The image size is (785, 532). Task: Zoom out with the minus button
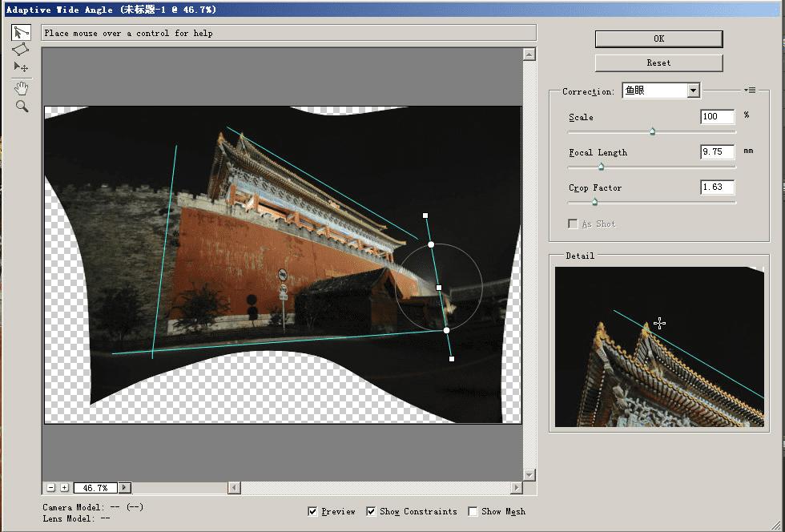[x=51, y=486]
